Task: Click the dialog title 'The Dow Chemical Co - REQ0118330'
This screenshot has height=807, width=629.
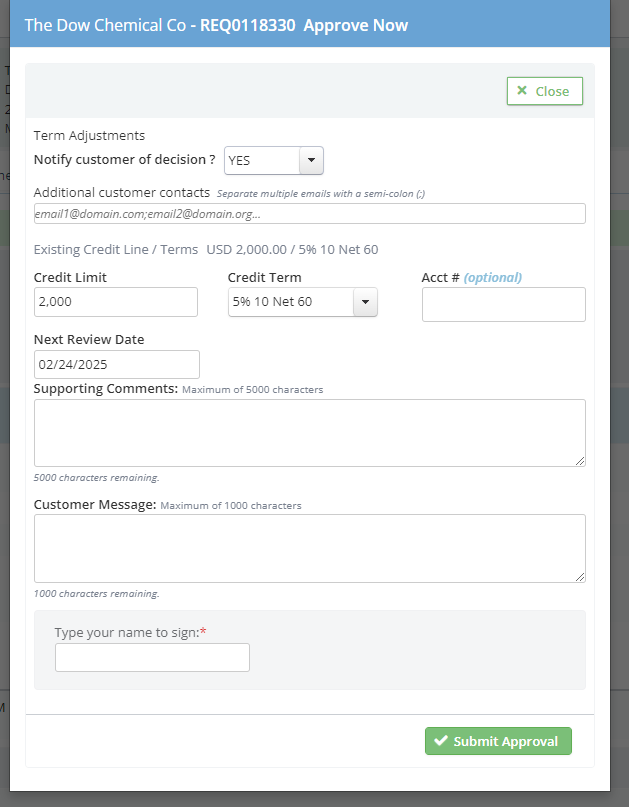Action: 160,25
